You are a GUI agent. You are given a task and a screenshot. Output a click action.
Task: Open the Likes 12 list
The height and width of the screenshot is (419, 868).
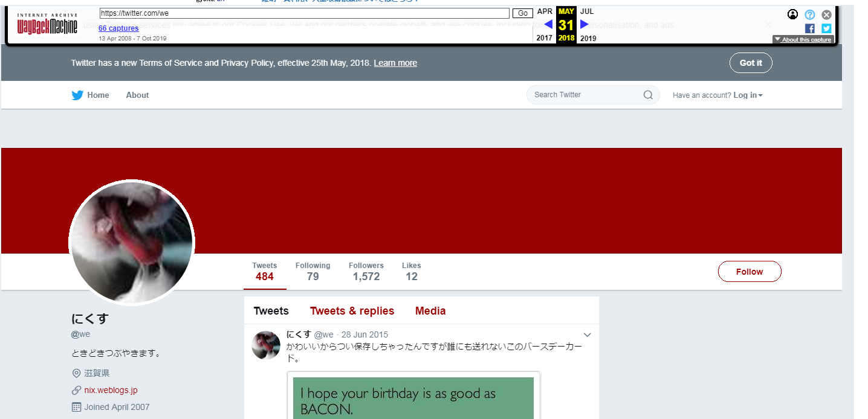click(412, 272)
